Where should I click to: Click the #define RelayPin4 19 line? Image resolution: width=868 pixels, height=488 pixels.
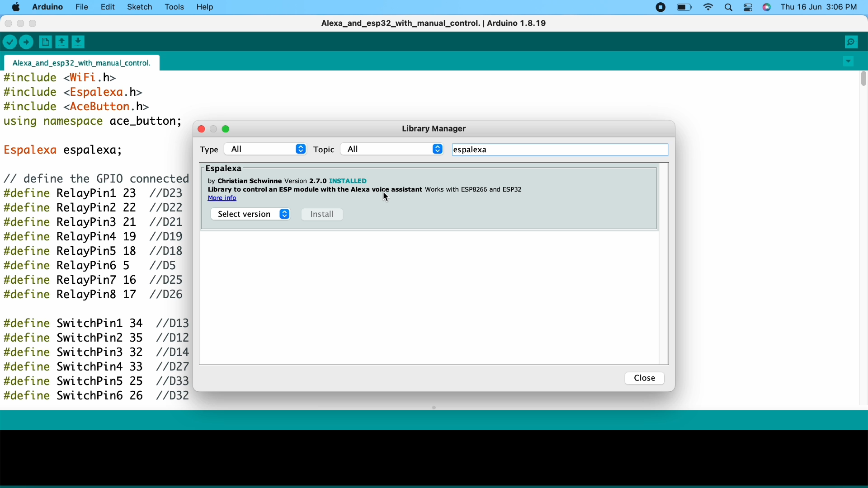pyautogui.click(x=93, y=237)
